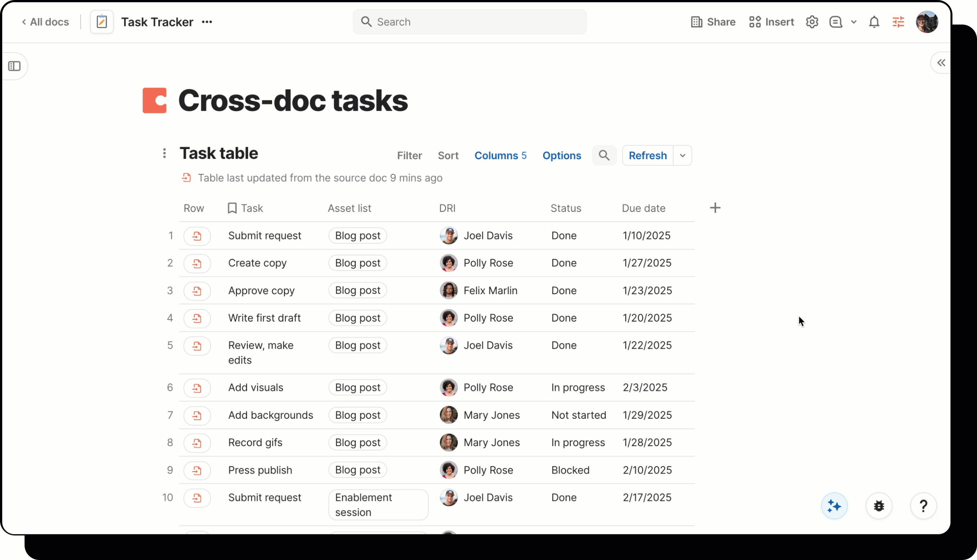Expand the Refresh dropdown arrow
Viewport: 977px width, 560px height.
click(683, 155)
